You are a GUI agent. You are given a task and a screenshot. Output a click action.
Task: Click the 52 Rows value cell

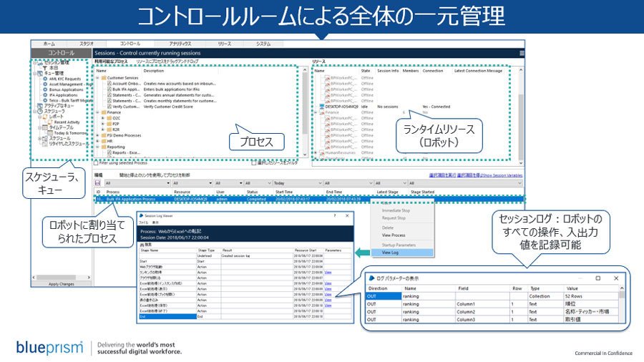(x=590, y=296)
